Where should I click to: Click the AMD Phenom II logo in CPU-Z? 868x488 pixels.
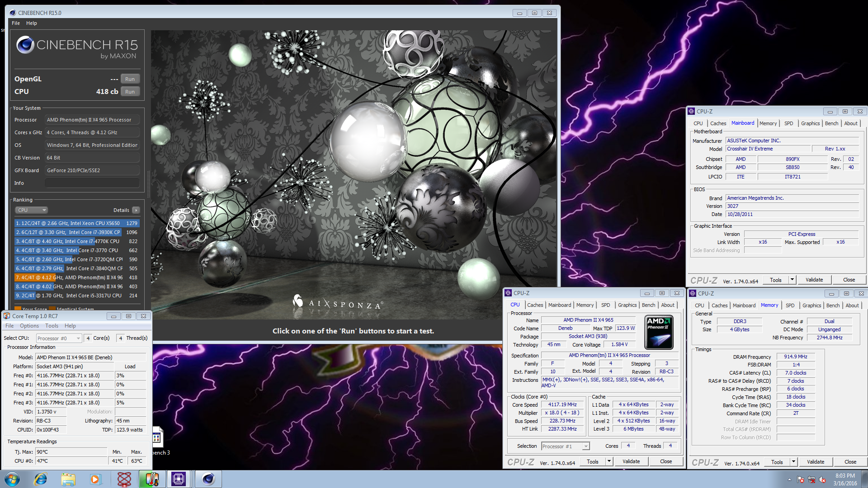pos(659,332)
